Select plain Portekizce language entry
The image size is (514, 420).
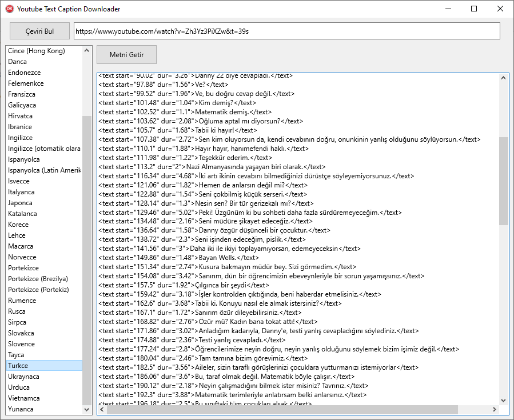(x=44, y=267)
